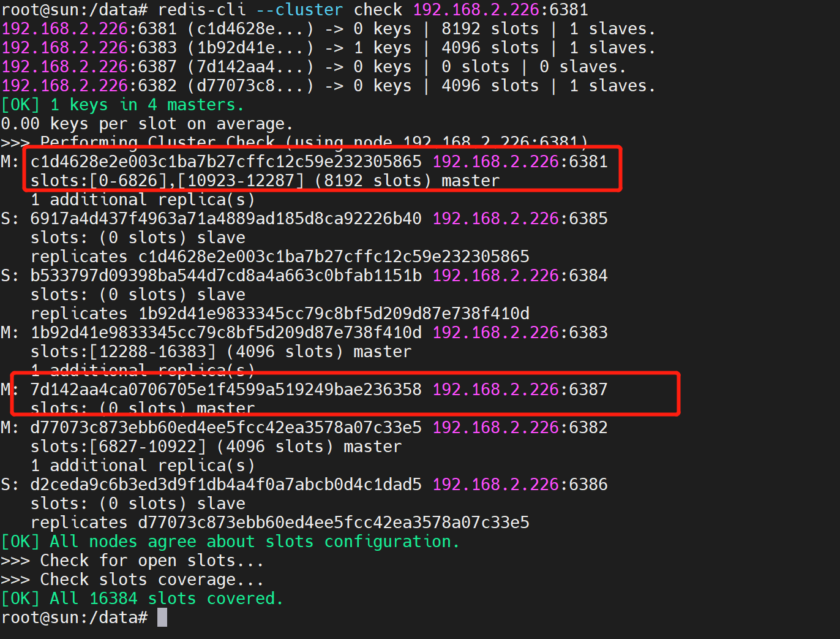
Task: Click the "[OK] 1 keys in 4 masters." line
Action: coord(122,105)
